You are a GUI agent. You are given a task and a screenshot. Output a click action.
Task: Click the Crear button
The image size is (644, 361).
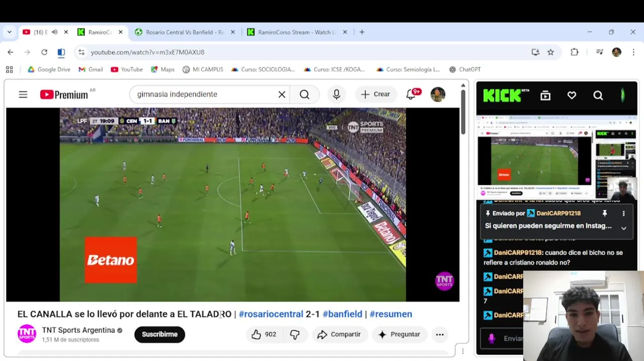pos(375,94)
